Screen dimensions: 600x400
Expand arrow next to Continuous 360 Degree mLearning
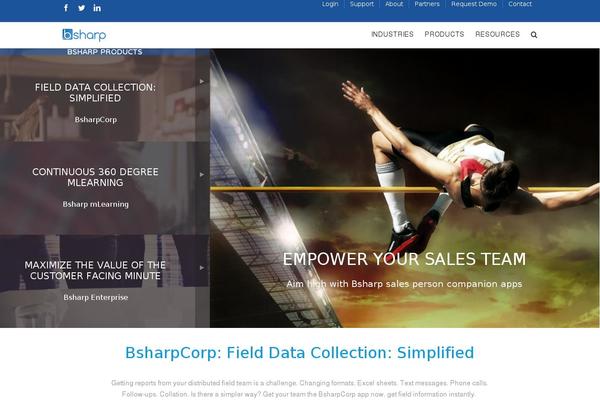pos(202,175)
